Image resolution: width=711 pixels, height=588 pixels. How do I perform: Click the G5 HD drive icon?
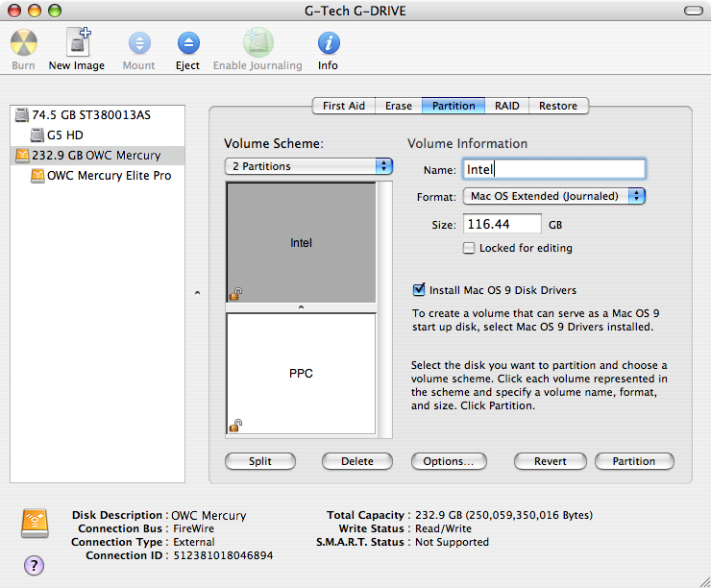click(37, 135)
